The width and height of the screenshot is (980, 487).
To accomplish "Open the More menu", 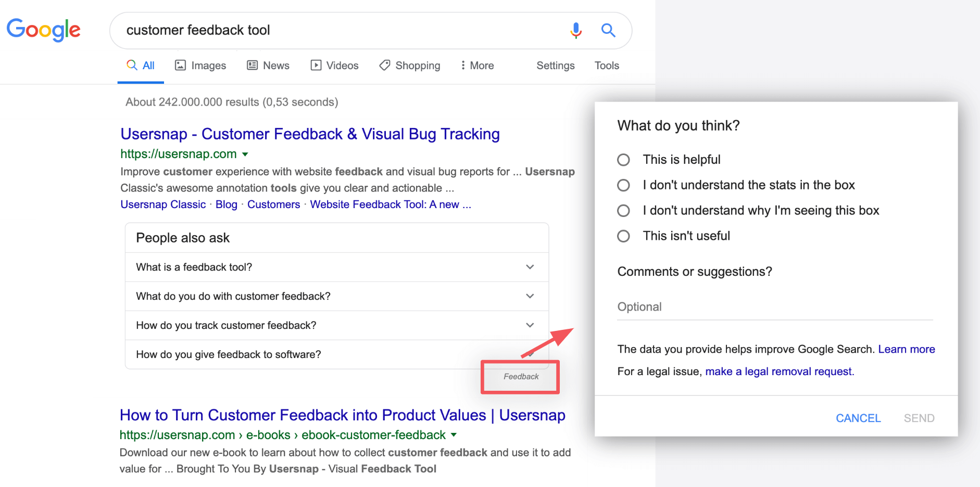I will click(477, 66).
